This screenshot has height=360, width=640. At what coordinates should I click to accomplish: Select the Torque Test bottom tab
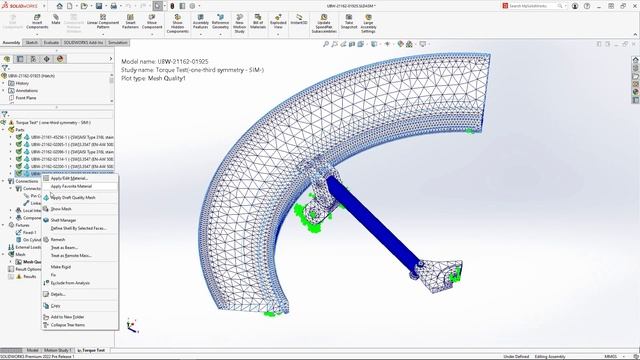pyautogui.click(x=91, y=350)
